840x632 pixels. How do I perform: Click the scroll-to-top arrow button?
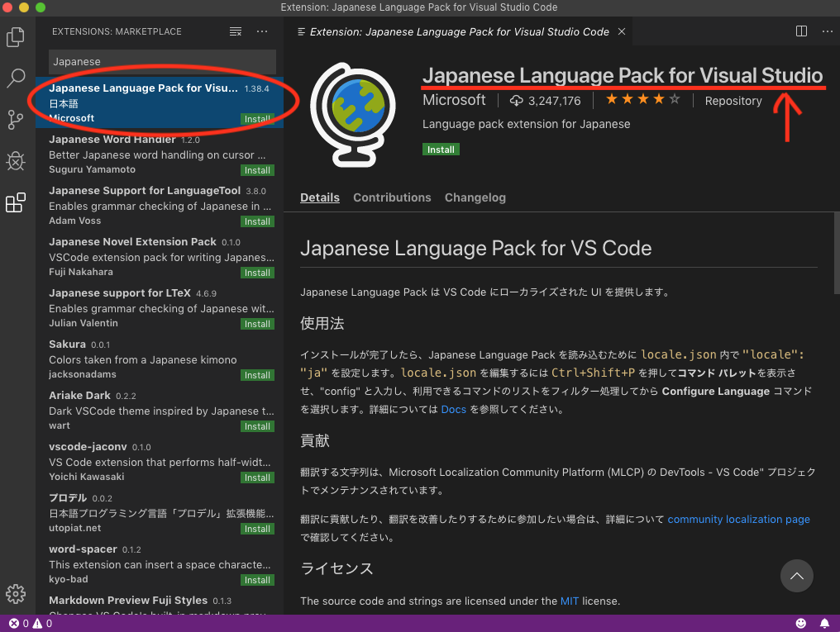797,576
